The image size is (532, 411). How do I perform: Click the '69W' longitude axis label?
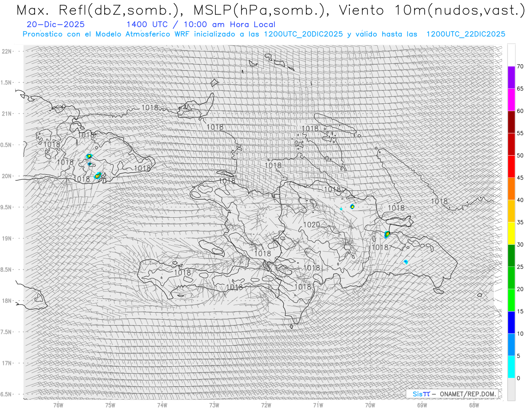422,405
